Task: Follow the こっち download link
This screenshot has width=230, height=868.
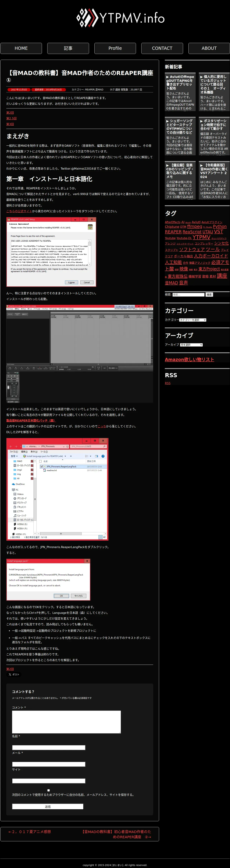Action: (102, 426)
